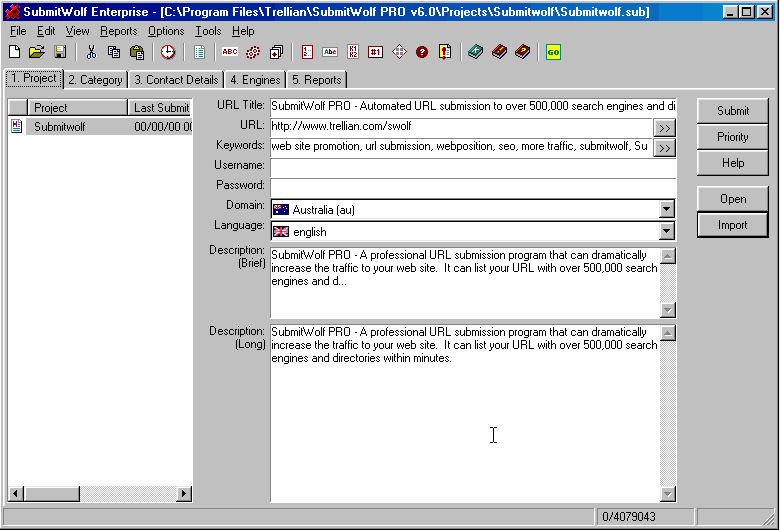Click the horizontal scrollbar thumb under the project list

(x=52, y=494)
